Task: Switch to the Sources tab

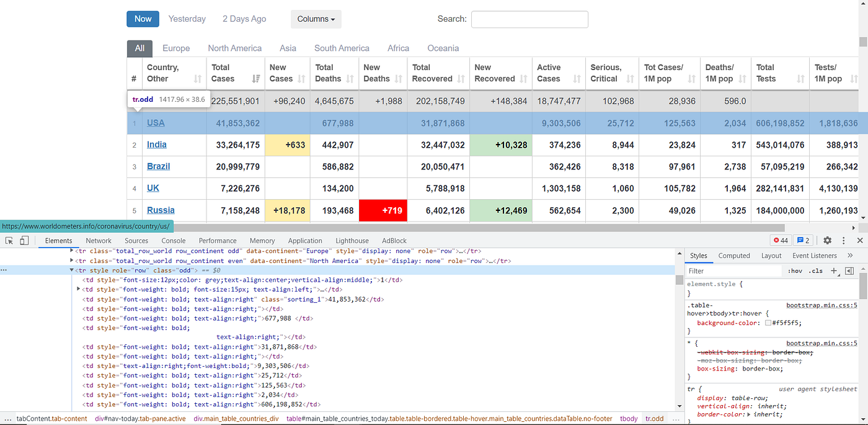Action: [136, 241]
